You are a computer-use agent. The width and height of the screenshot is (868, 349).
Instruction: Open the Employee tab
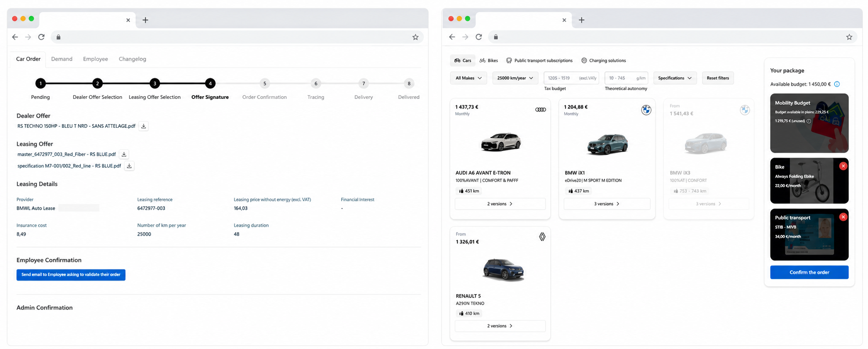pos(95,59)
